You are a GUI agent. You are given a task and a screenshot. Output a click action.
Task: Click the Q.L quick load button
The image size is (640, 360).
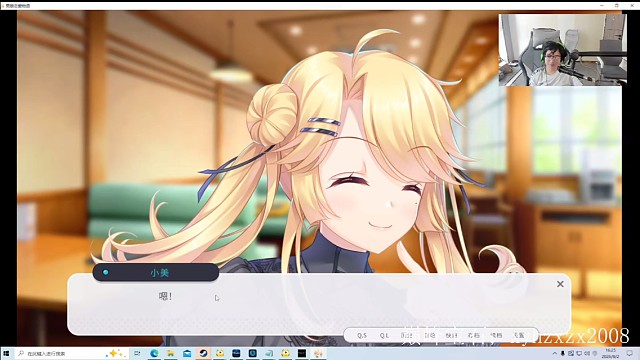[x=384, y=336]
